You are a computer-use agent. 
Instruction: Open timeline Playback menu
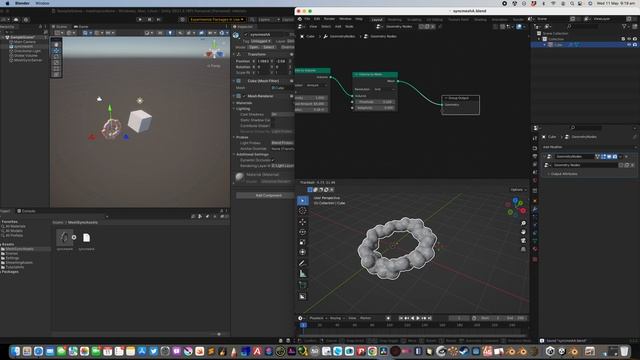click(318, 318)
